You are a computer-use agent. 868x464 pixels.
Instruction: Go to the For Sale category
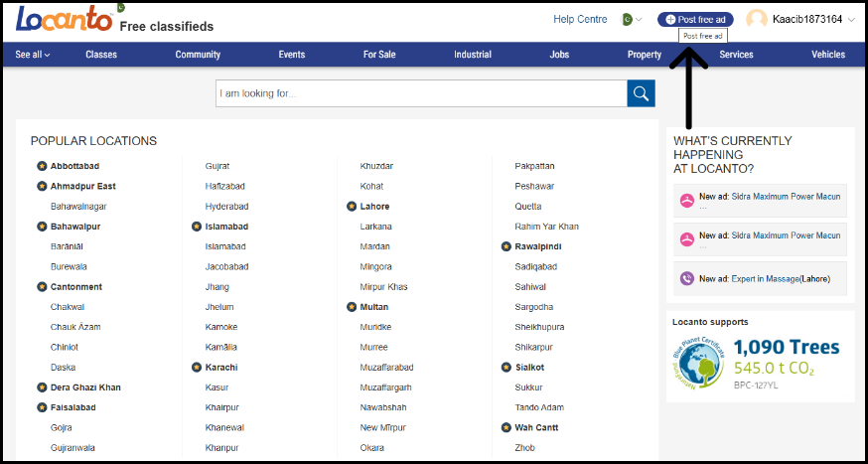click(379, 55)
